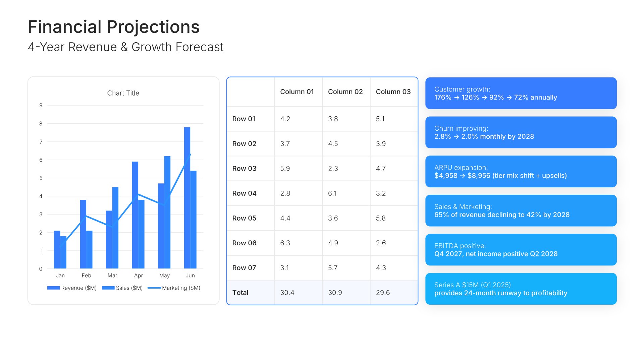
Task: Open the ARPU expansion card
Action: [521, 171]
